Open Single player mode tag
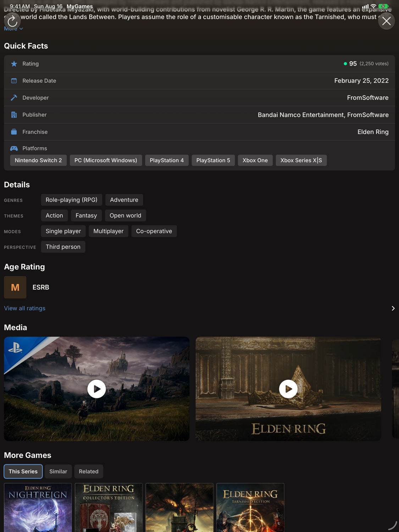The width and height of the screenshot is (399, 532). [x=63, y=231]
